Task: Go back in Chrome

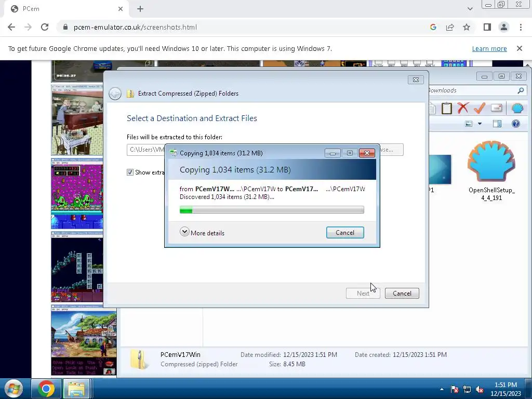Action: pyautogui.click(x=11, y=27)
